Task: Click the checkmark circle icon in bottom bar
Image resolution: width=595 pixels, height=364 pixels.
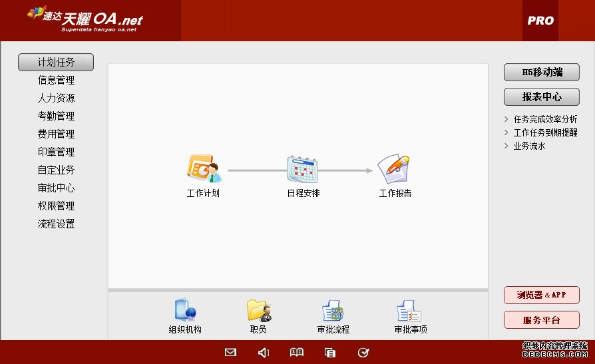Action: (363, 353)
